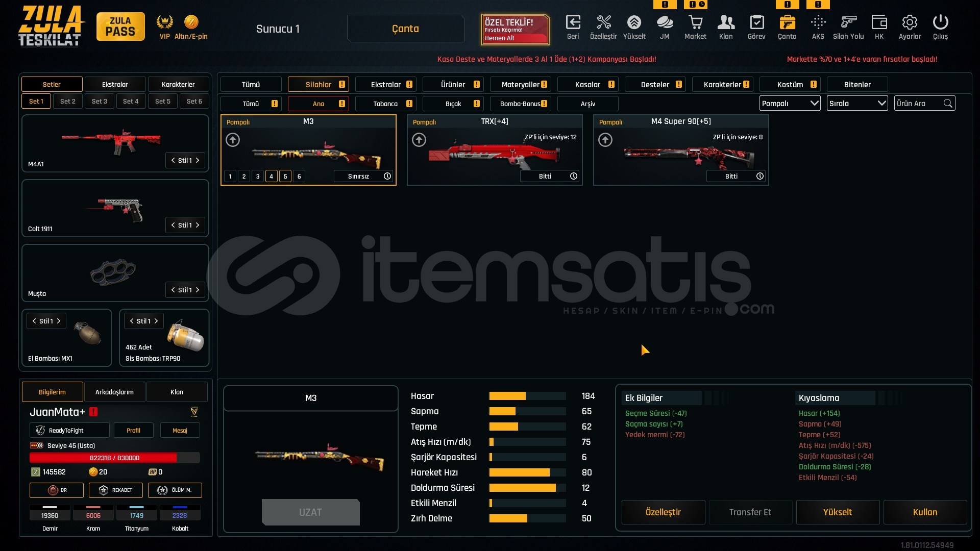The image size is (980, 551).
Task: Click the Klan icon in top bar
Action: pyautogui.click(x=726, y=23)
